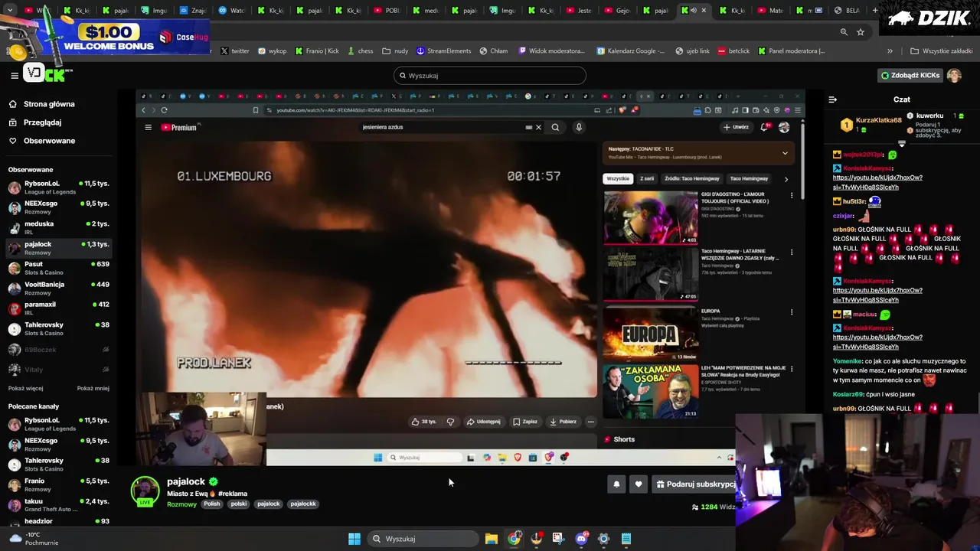Reload page in embedded browser toolbar
The width and height of the screenshot is (980, 551).
coord(164,110)
